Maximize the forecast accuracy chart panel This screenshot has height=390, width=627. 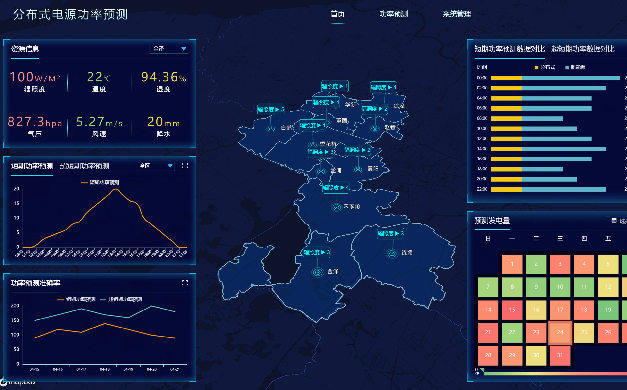185,283
